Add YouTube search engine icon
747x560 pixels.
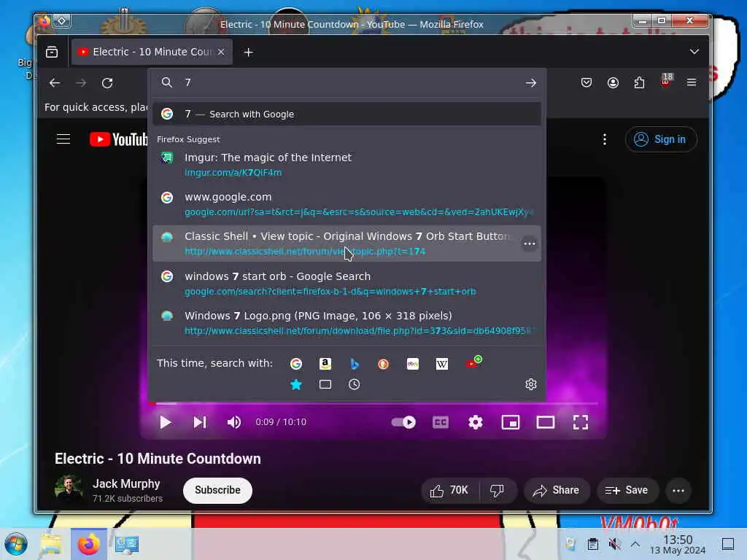pos(473,362)
